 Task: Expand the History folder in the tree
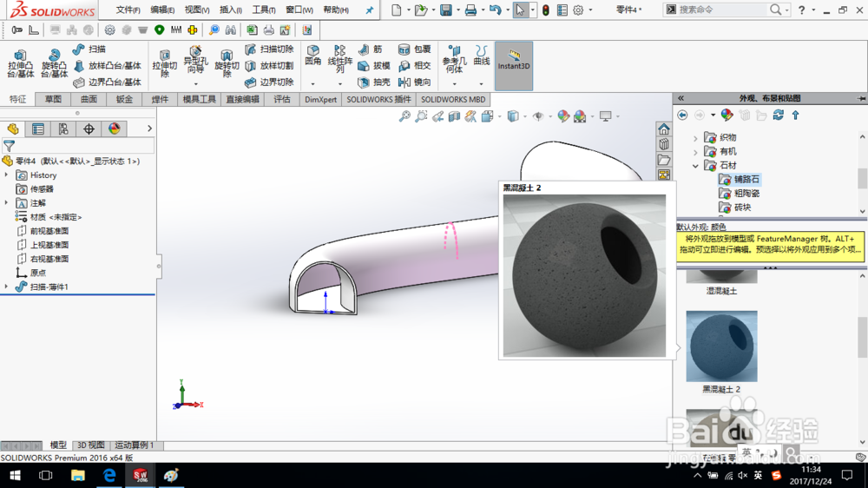(x=7, y=175)
